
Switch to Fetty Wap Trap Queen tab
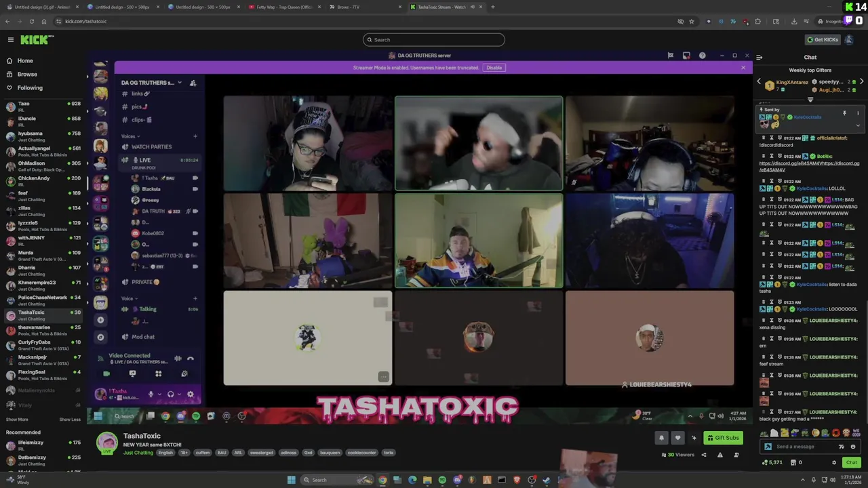(x=284, y=7)
